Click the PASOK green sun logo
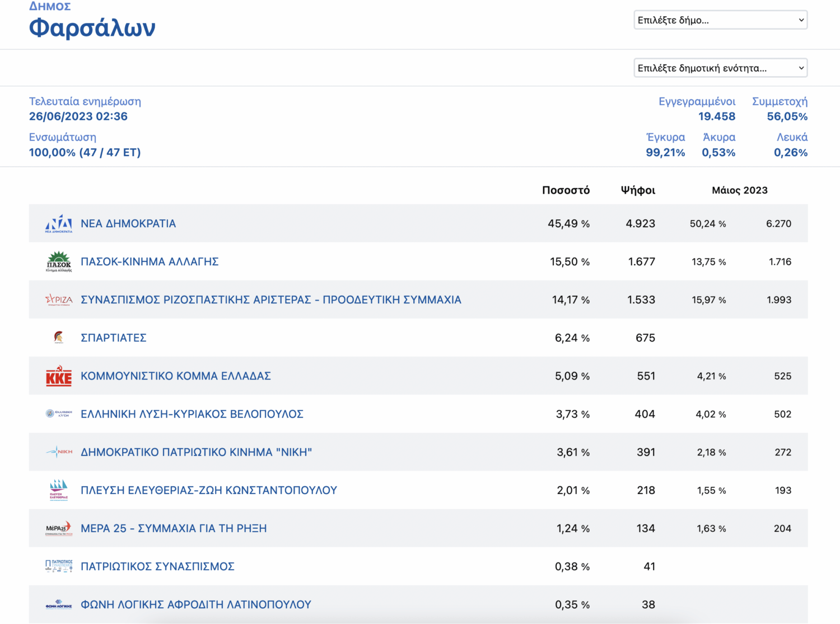Screen dimensions: 840x624 point(59,261)
